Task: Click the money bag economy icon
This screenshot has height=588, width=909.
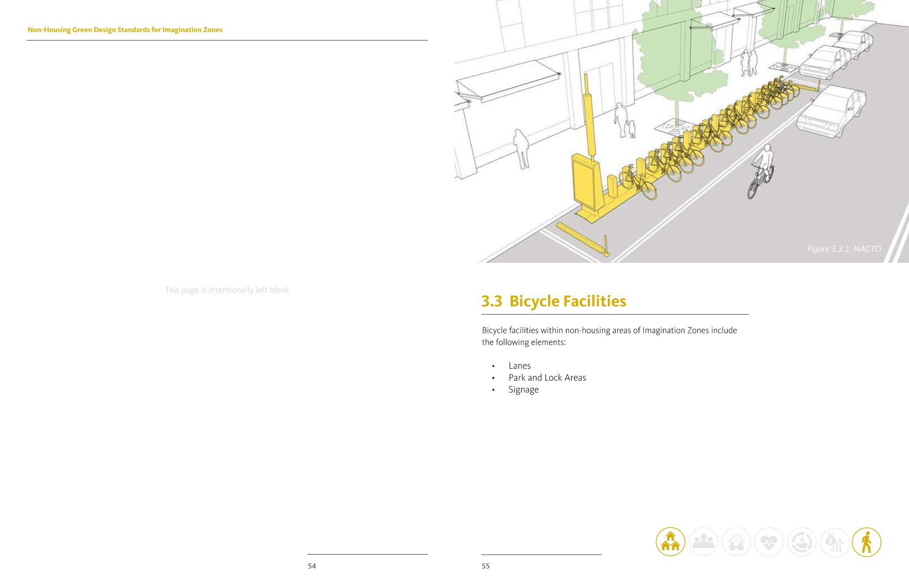Action: pos(834,542)
